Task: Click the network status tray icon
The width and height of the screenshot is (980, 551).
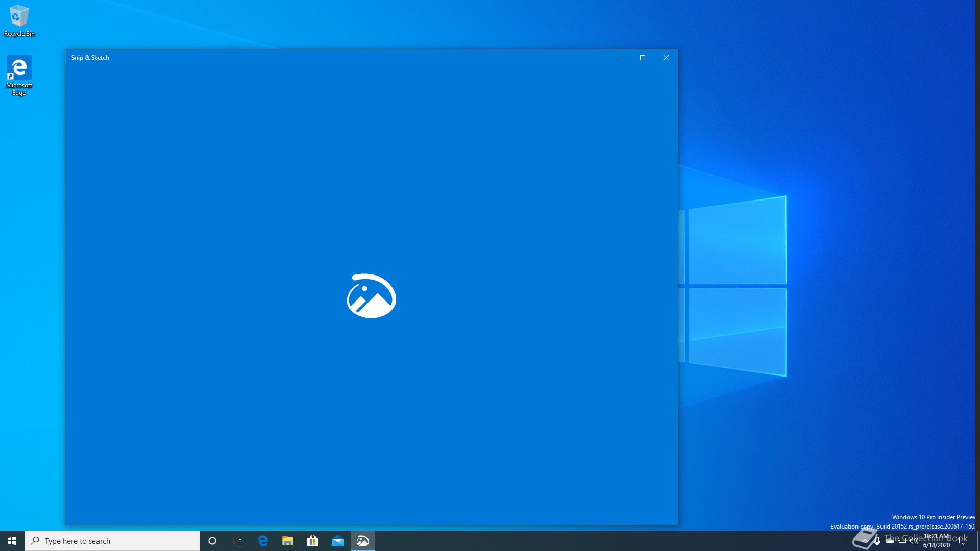Action: click(901, 541)
